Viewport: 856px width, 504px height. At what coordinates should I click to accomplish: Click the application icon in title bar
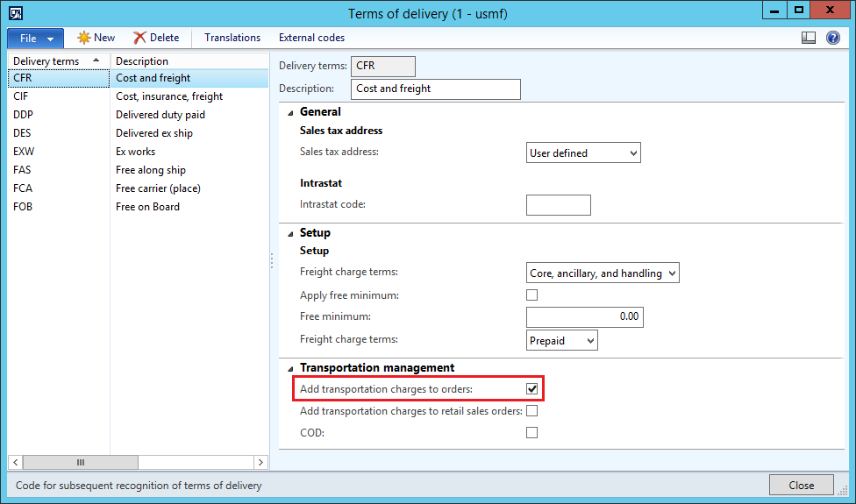click(x=16, y=12)
